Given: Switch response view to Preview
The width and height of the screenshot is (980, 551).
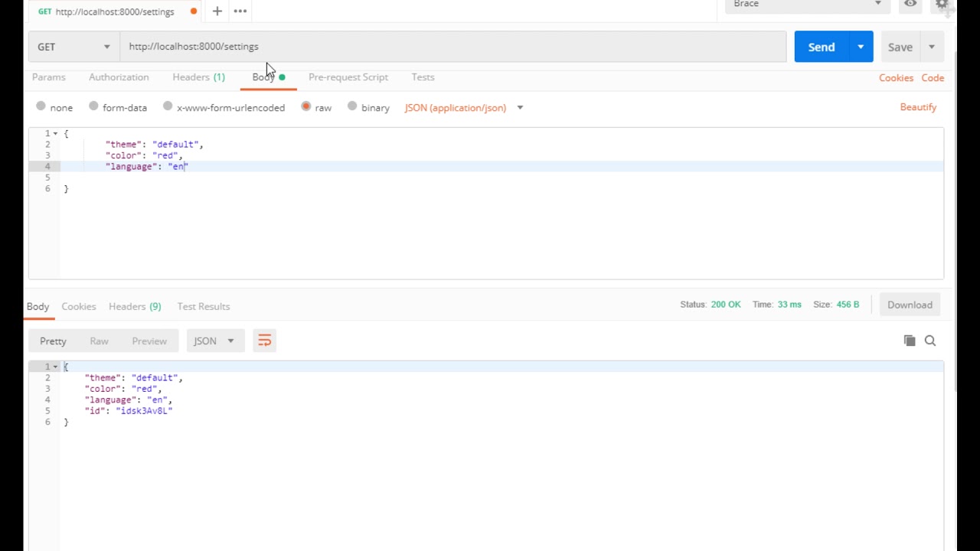Looking at the screenshot, I should pos(149,341).
